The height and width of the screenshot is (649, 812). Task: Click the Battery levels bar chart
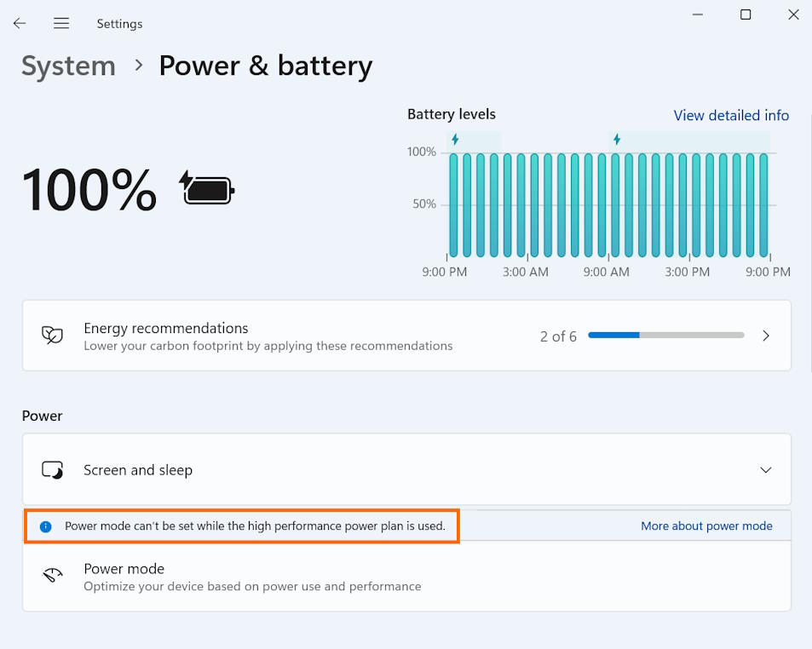tap(608, 204)
